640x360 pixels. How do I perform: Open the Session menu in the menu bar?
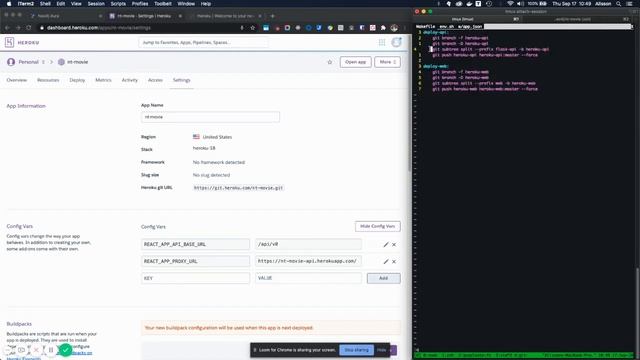(x=96, y=4)
